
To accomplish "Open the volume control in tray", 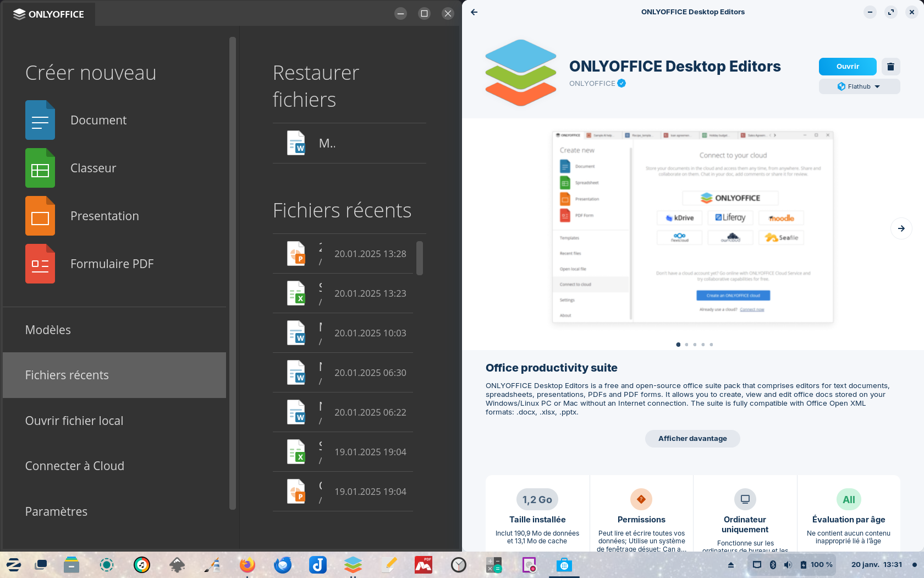I will pos(788,565).
